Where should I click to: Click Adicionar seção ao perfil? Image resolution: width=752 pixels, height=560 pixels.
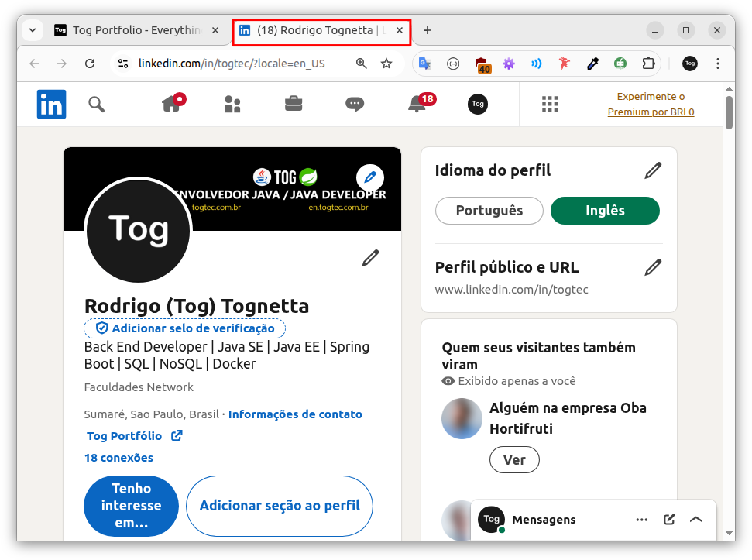(280, 506)
